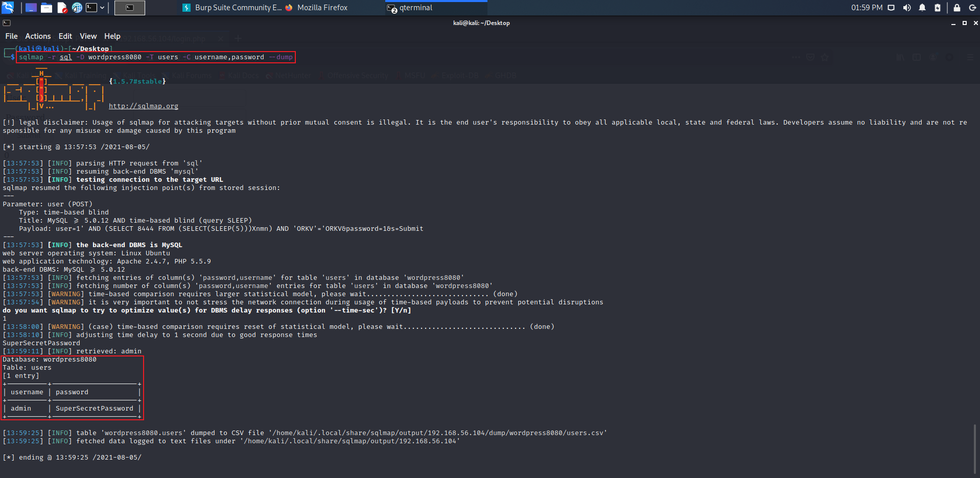Open the Kali dragon applications menu

8,8
